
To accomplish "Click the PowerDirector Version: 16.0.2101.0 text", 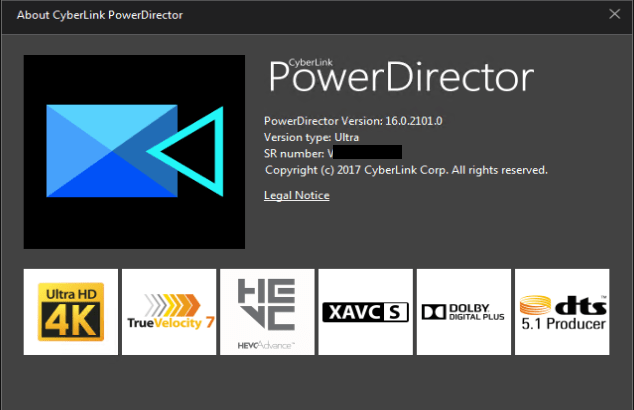I will (353, 121).
